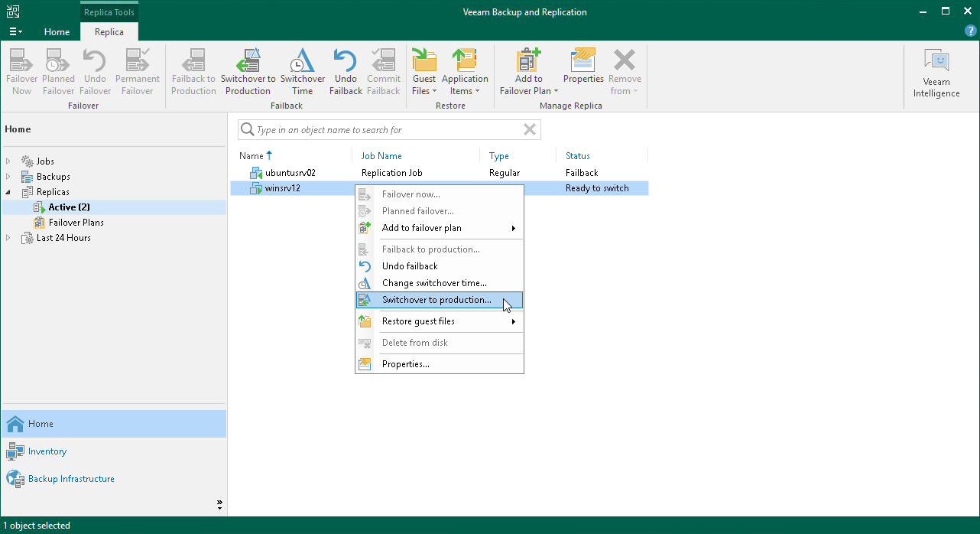The height and width of the screenshot is (534, 980).
Task: Select the winsrv12 replica row
Action: pos(440,188)
